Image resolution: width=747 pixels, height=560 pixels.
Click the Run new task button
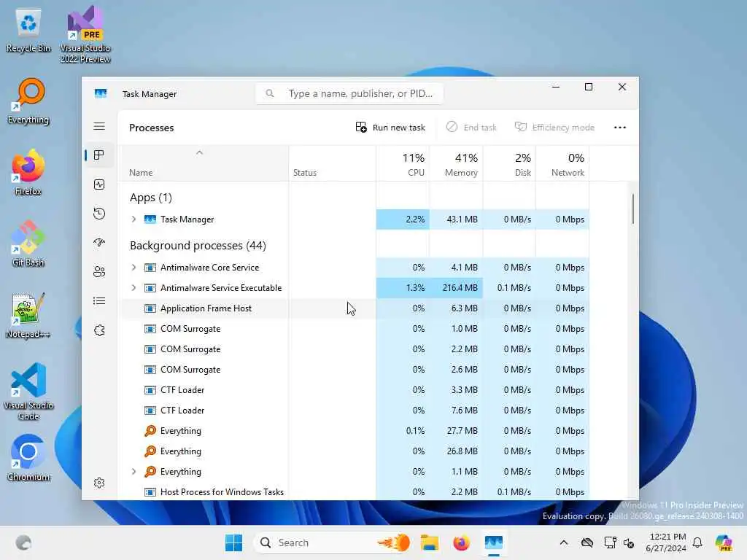tap(390, 128)
